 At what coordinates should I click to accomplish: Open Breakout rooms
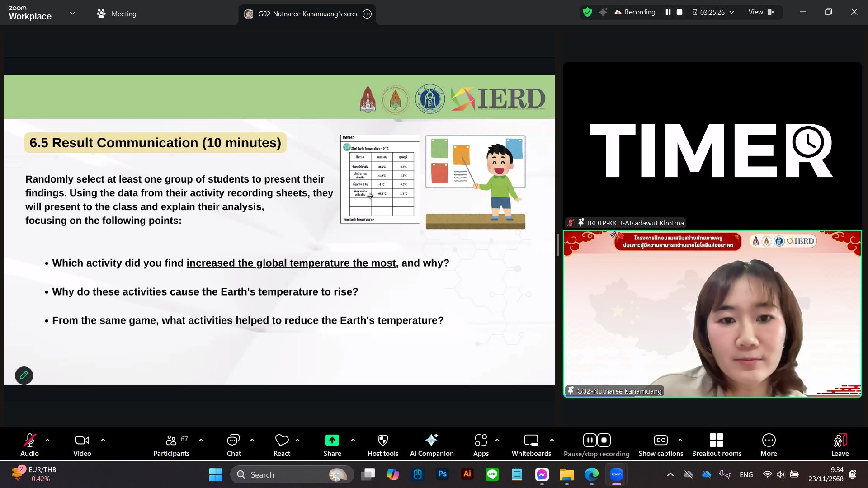716,445
